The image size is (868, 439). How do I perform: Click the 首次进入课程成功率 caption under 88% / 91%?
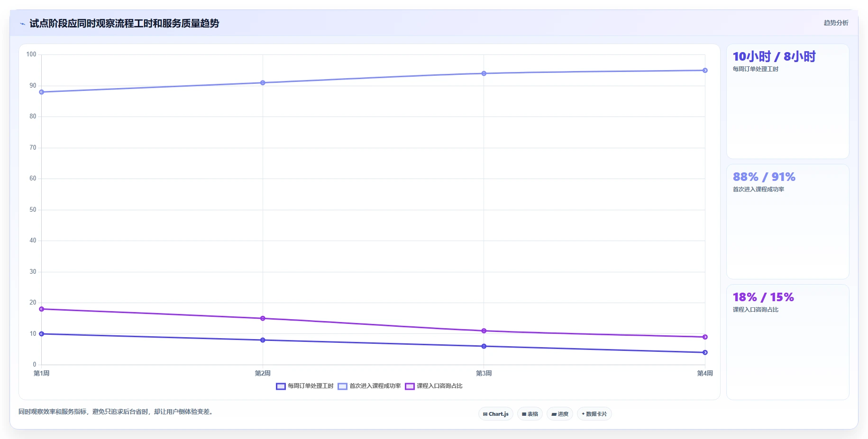tap(758, 189)
